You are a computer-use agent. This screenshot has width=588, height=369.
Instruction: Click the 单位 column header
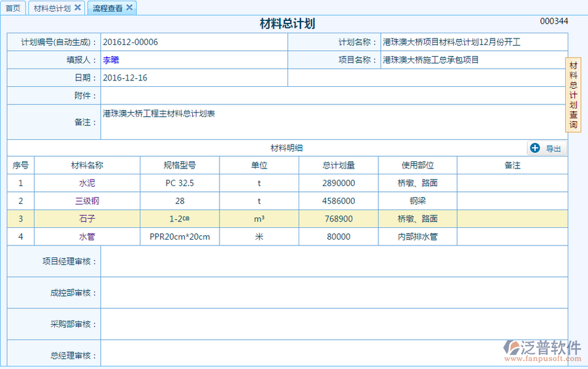[x=259, y=165]
